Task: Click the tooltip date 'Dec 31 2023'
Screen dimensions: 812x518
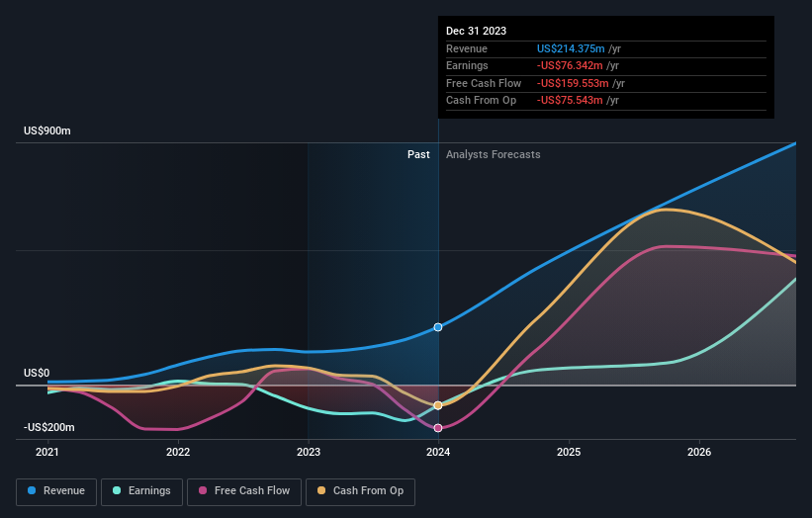Action: pos(476,31)
